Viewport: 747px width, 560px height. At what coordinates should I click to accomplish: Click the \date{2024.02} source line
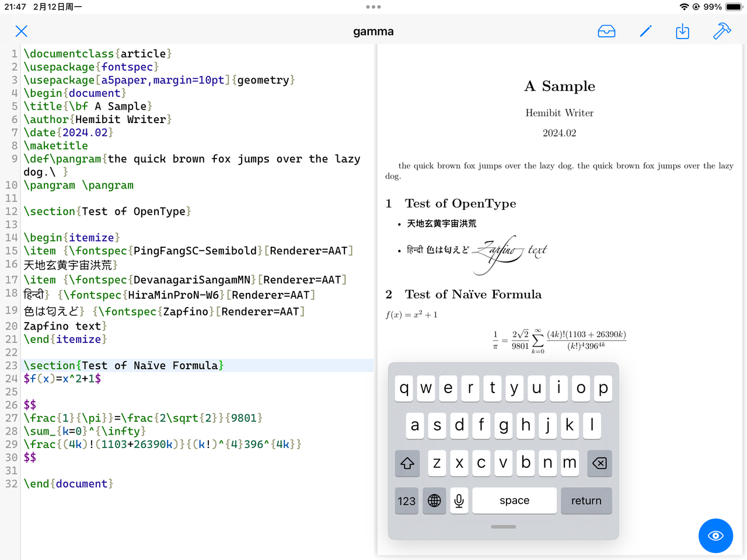tap(68, 132)
